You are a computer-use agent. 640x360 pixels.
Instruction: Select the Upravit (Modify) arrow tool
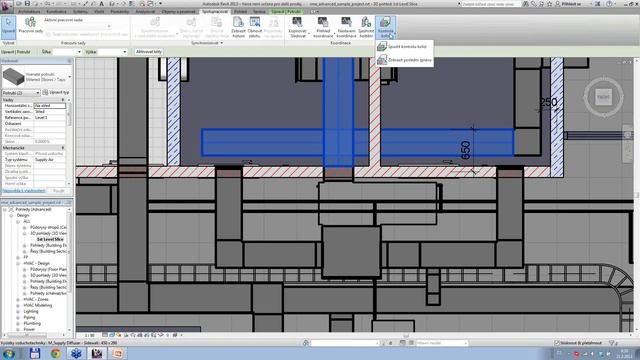coord(8,27)
